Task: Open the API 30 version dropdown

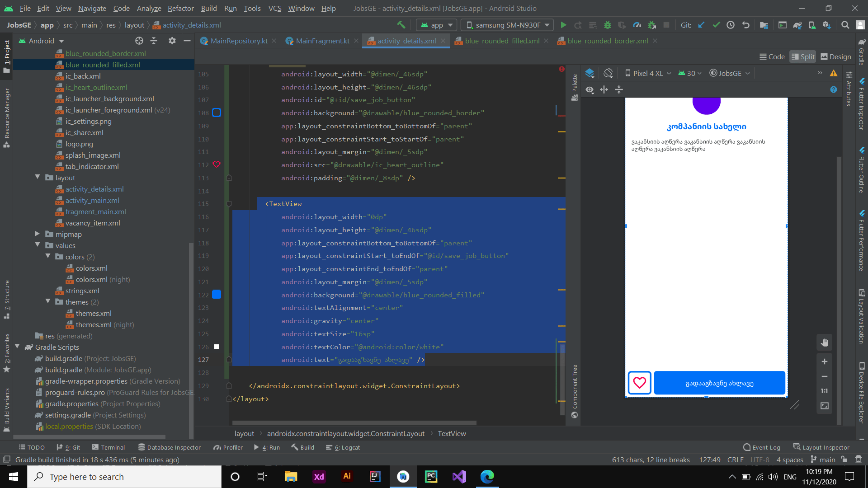Action: [x=689, y=73]
